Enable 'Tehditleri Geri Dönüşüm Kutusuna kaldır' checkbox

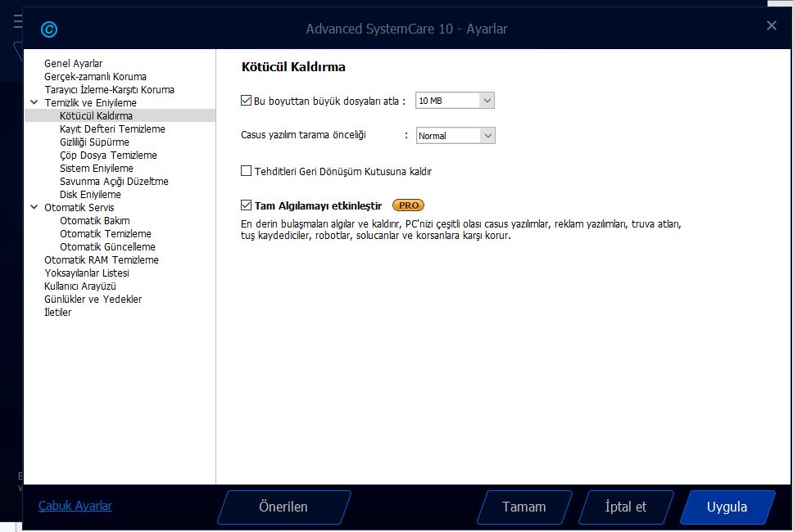click(x=247, y=171)
